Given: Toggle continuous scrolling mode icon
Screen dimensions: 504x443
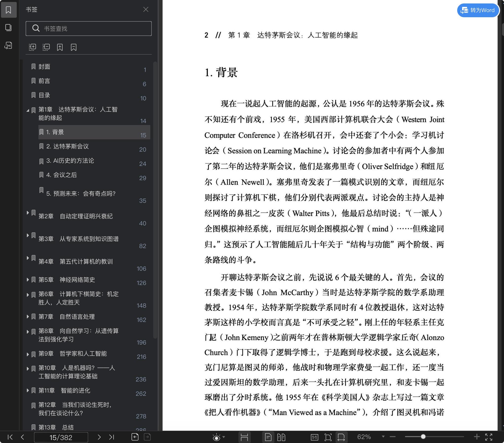Looking at the screenshot, I should pos(244,437).
